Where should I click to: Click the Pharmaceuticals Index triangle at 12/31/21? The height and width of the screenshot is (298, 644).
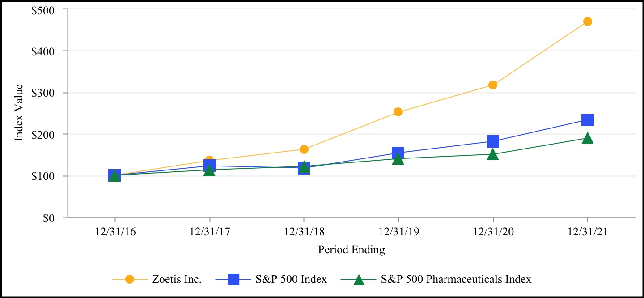coord(588,138)
